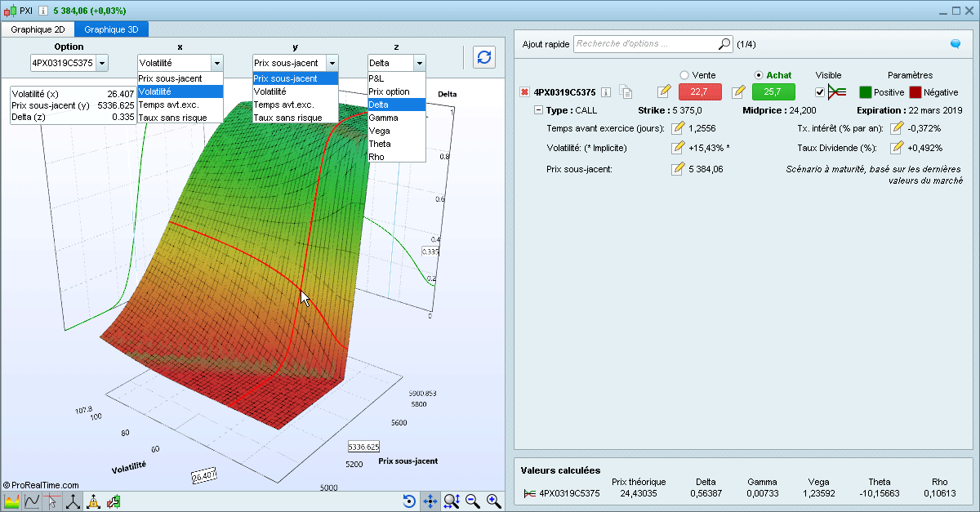Activate the pan/move tool below the chart
Image resolution: width=980 pixels, height=512 pixels.
[430, 501]
